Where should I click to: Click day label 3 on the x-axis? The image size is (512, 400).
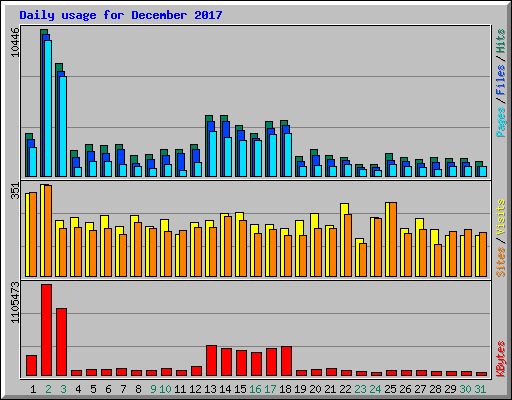[63, 389]
